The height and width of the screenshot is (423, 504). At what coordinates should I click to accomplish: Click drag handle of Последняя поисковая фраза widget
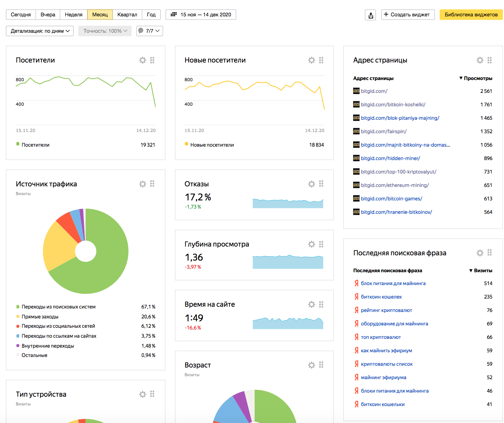(x=489, y=253)
